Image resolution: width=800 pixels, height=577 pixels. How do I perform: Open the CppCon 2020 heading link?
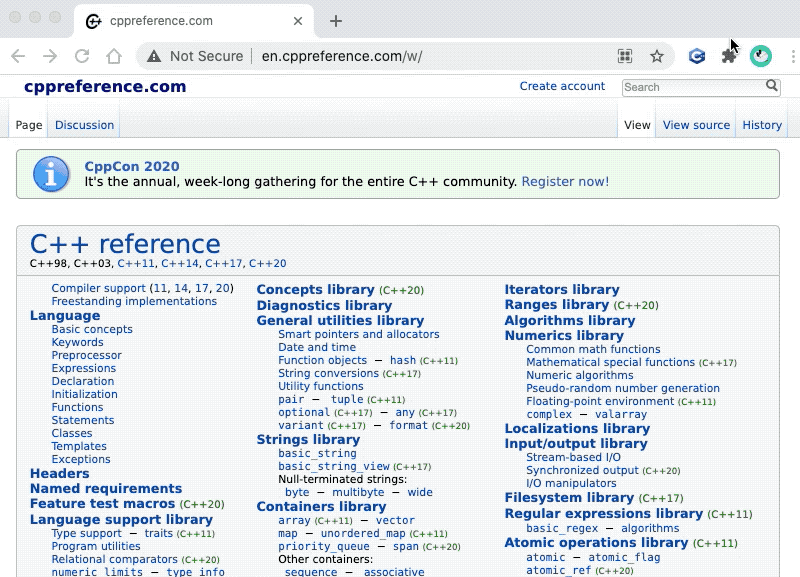click(x=132, y=166)
